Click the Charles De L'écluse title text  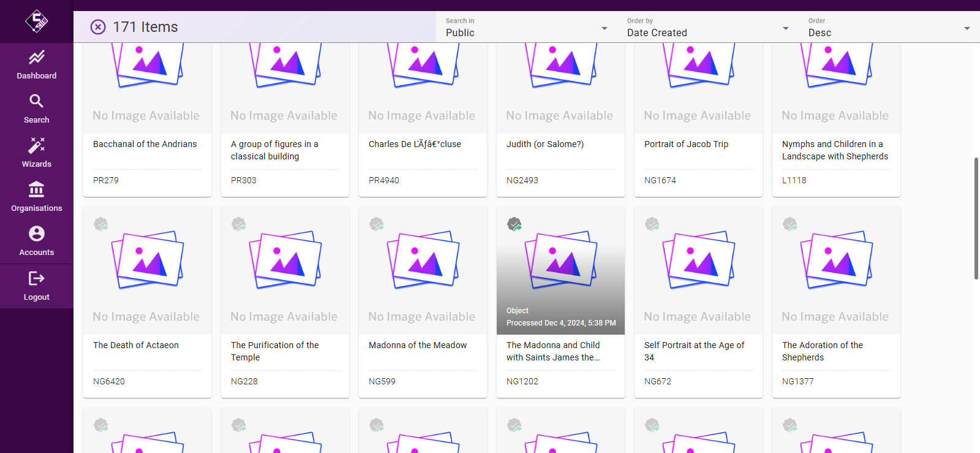pos(415,144)
